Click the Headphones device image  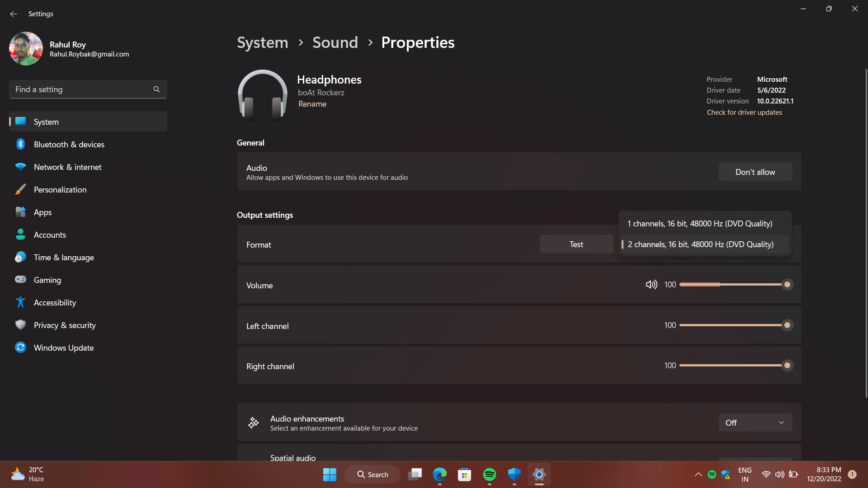point(263,95)
